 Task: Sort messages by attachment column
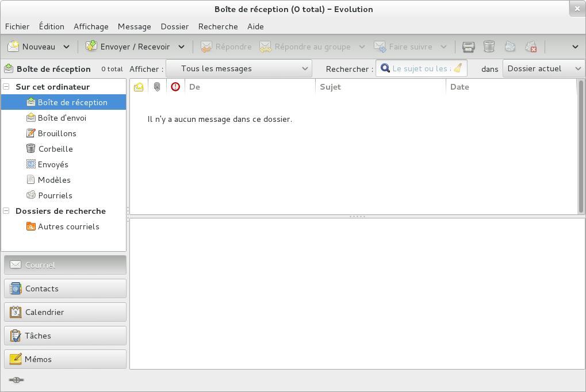(156, 86)
